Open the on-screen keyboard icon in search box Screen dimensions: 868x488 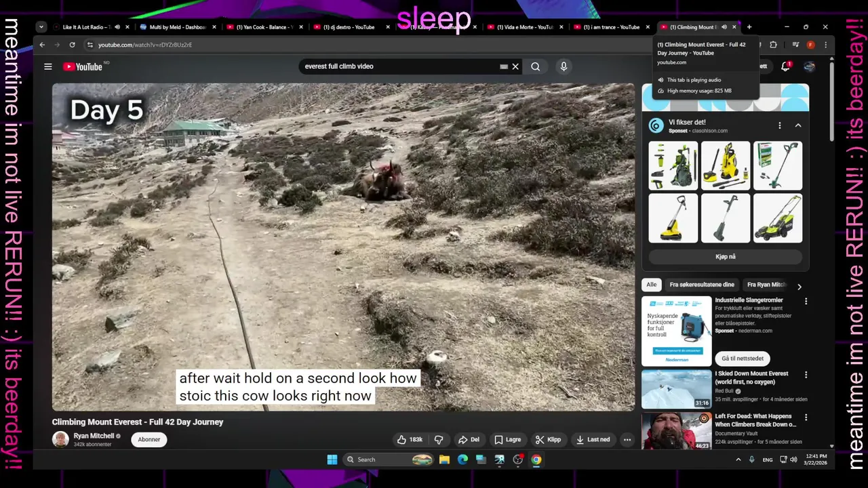point(503,66)
